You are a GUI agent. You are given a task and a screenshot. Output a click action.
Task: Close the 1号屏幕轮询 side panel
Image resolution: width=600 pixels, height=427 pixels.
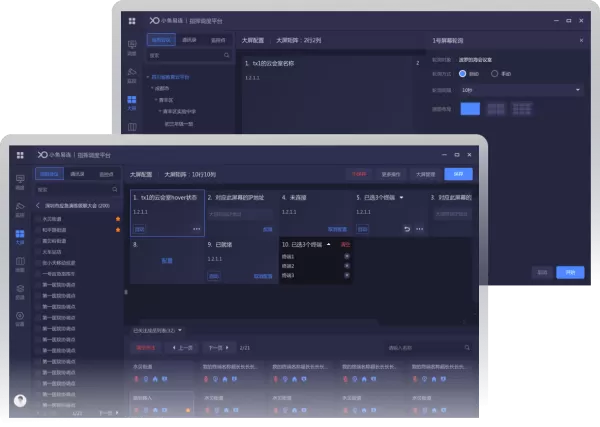coord(581,40)
